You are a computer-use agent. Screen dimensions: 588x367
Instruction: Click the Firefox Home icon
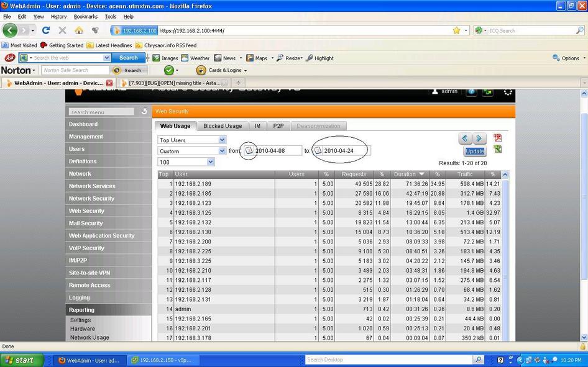[79, 30]
